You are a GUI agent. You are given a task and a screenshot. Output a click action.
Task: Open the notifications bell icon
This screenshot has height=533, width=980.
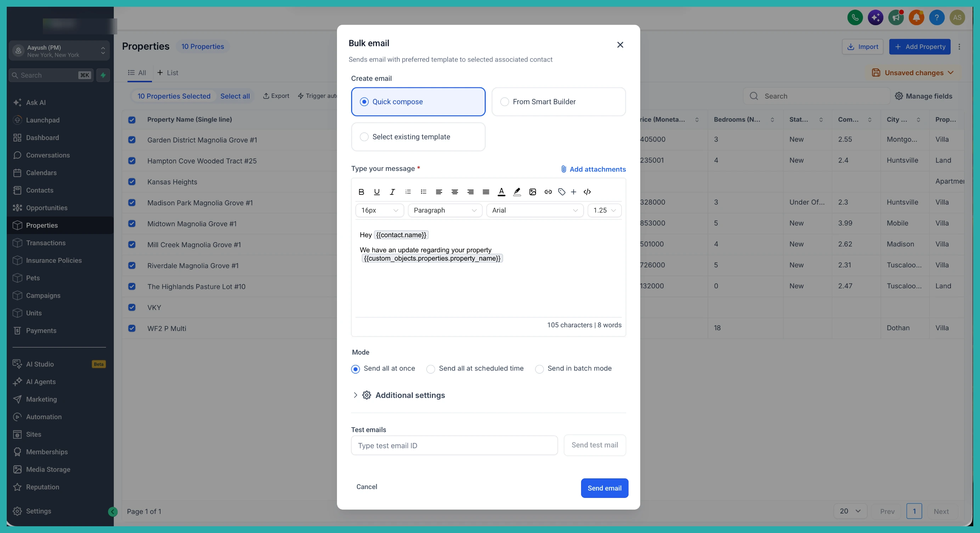917,17
